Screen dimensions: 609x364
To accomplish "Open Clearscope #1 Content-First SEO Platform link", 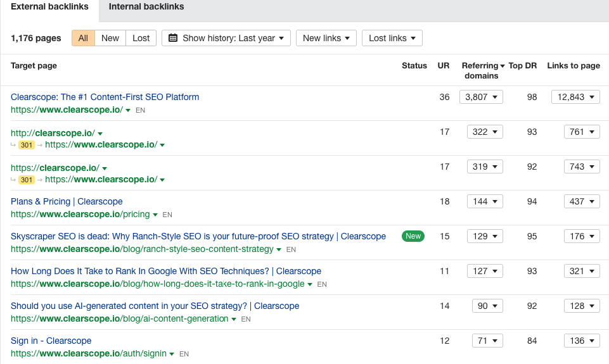I will tap(105, 97).
